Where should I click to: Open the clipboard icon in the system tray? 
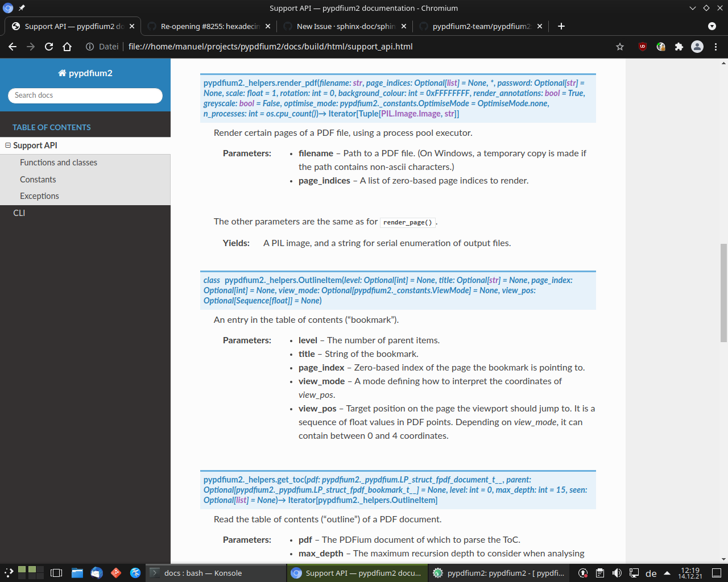[x=599, y=573]
